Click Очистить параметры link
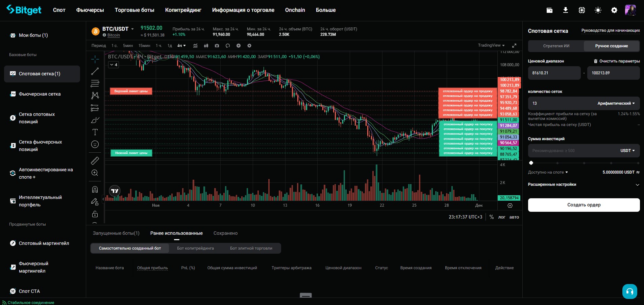Viewport: 644px width, 305px height. tap(617, 61)
